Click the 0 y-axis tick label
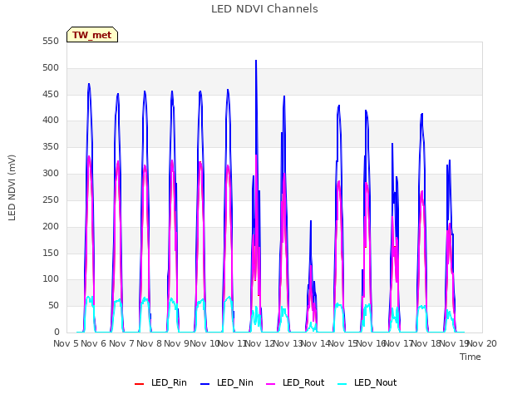532x399 pixels. pyautogui.click(x=57, y=332)
